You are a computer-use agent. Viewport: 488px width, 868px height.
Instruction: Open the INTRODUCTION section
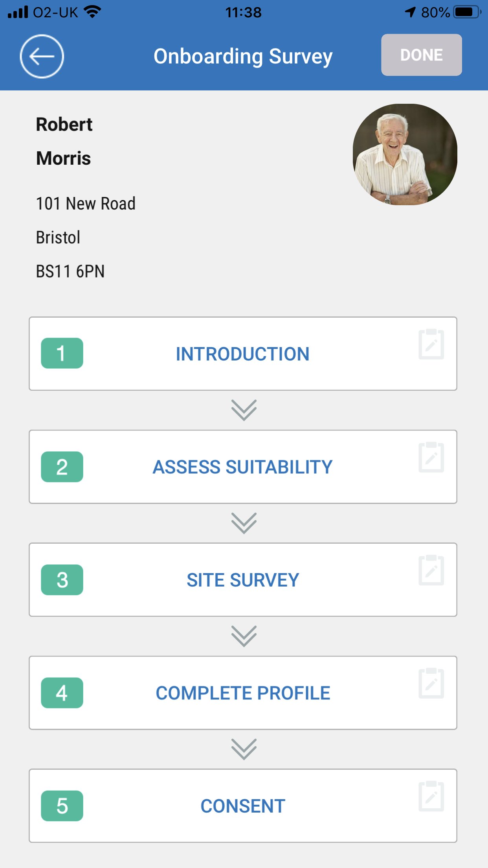pyautogui.click(x=243, y=354)
